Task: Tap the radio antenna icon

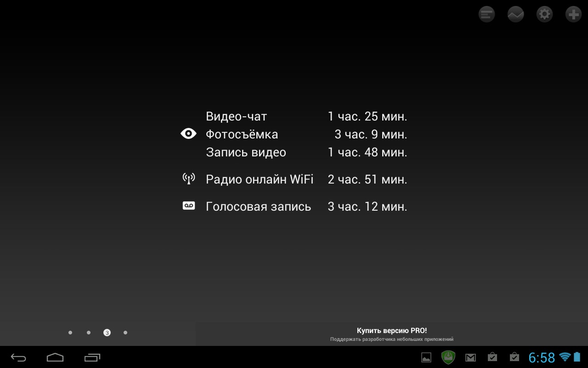Action: coord(188,178)
